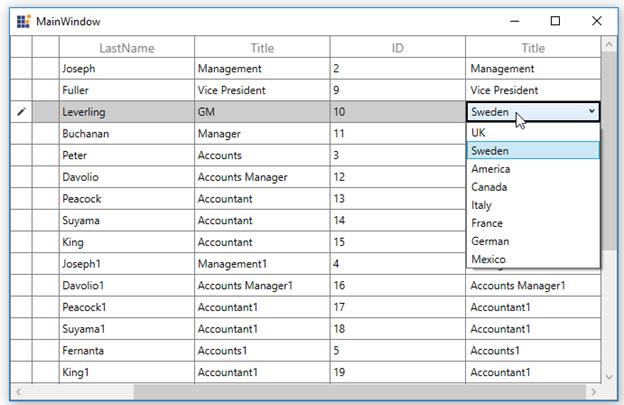
Task: Select the Accounts1 cell next to Fernanta
Action: [262, 350]
